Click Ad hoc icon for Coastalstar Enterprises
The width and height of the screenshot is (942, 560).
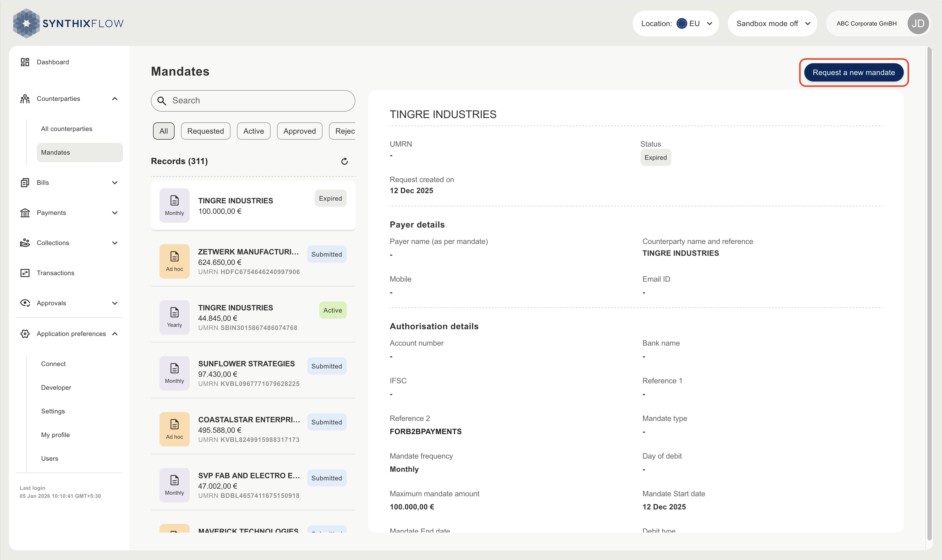coord(174,429)
